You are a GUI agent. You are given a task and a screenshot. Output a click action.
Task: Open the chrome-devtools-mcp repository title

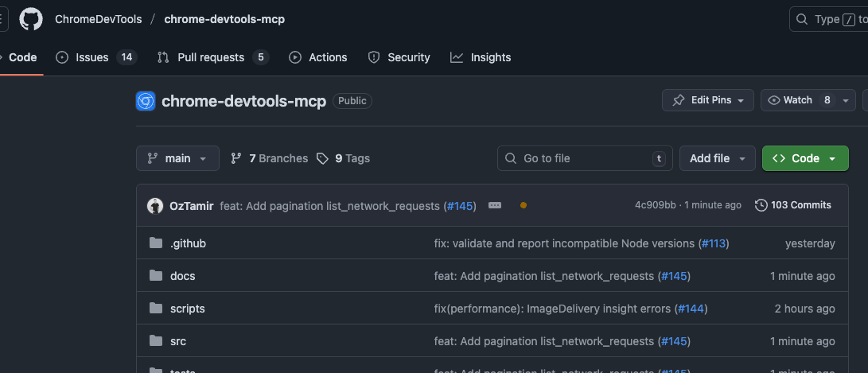tap(243, 101)
